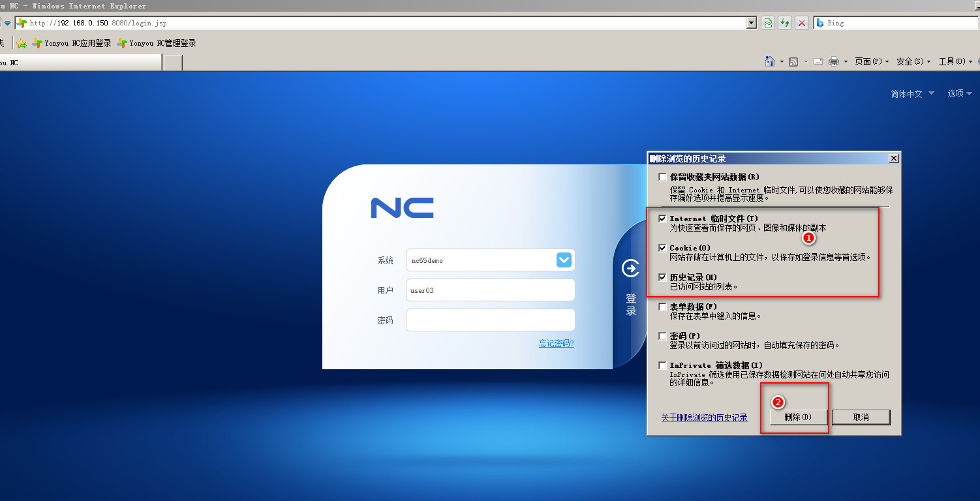Click the compatibility view icon
The image size is (980, 501).
769,23
